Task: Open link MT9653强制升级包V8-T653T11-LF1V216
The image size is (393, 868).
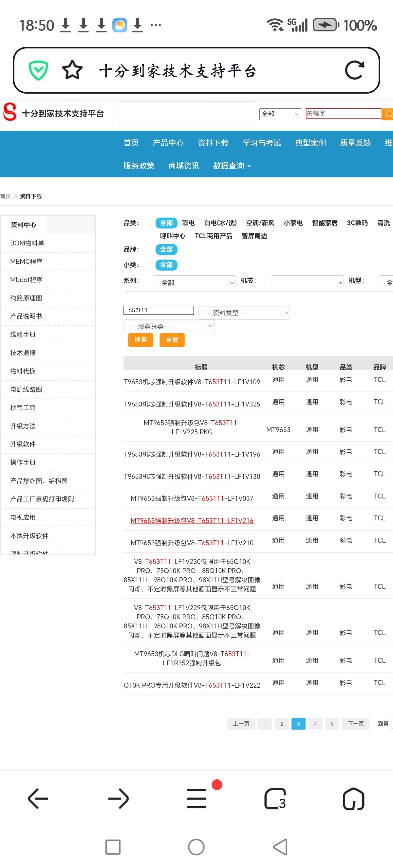Action: pos(192,521)
